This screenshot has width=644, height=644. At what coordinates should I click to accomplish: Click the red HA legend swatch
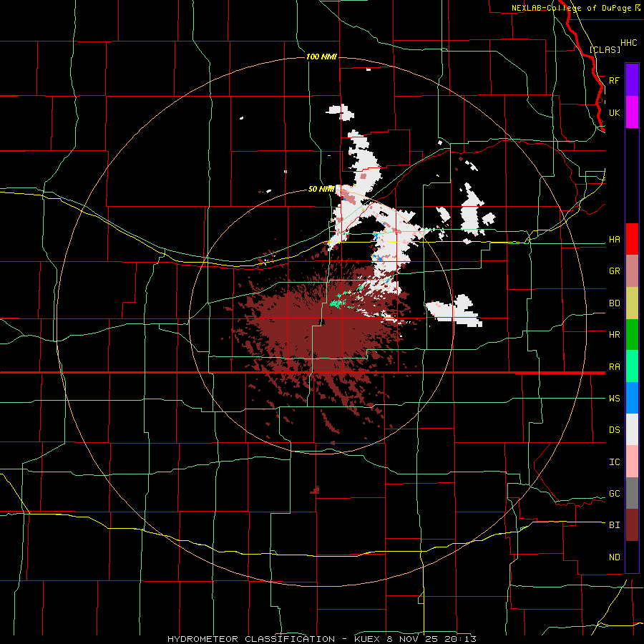[x=632, y=239]
